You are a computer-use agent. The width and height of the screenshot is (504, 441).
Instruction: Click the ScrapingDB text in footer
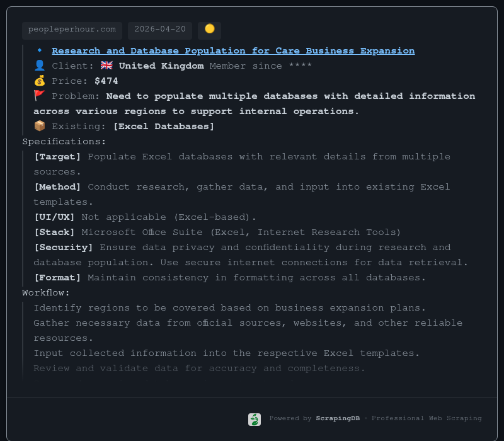coord(339,419)
